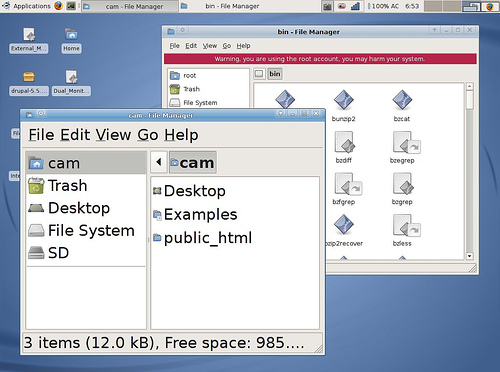Click the cam window status bar text

pyautogui.click(x=164, y=343)
